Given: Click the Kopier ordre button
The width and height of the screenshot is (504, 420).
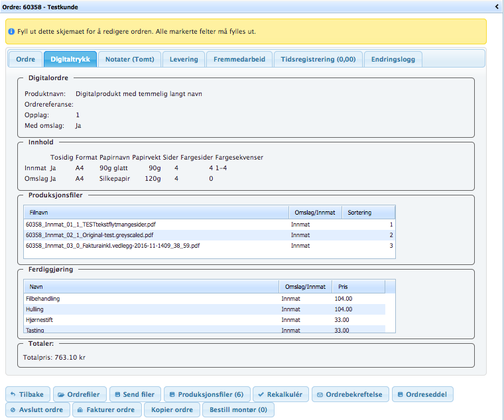Looking at the screenshot, I should pos(171,410).
